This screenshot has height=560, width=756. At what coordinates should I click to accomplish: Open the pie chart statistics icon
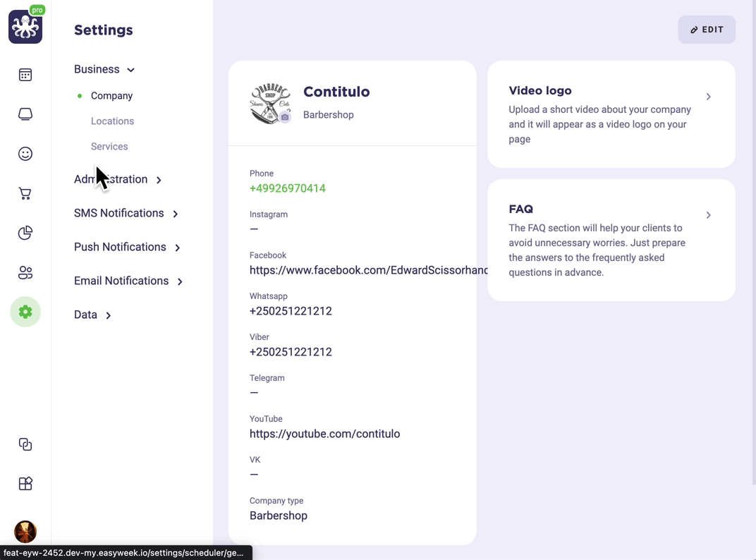(25, 233)
